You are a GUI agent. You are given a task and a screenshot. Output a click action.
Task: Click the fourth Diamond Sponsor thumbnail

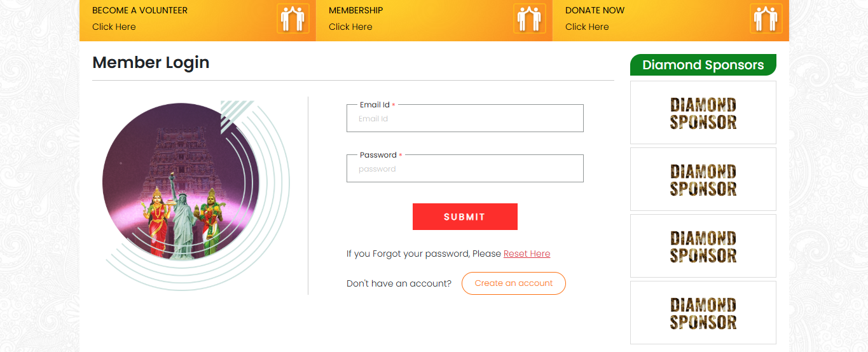tap(703, 313)
